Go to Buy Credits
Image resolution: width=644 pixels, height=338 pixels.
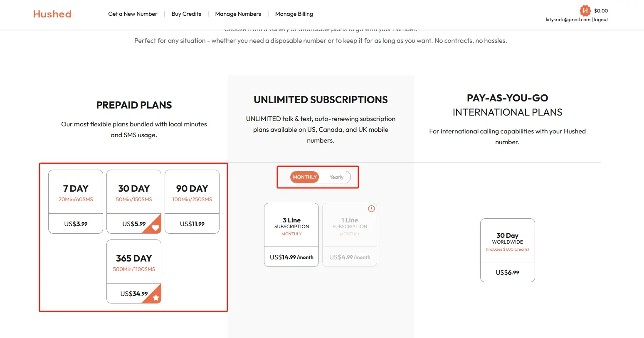pos(186,14)
